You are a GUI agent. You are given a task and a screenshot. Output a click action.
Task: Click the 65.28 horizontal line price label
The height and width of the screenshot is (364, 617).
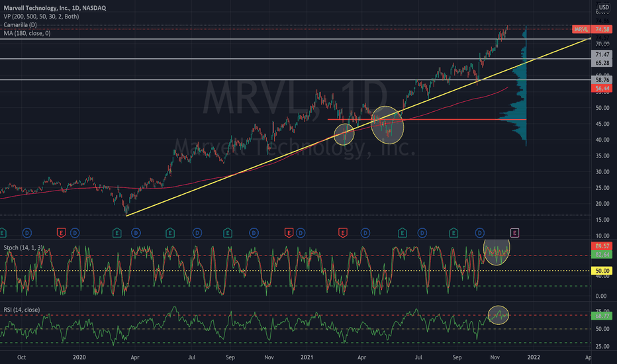[602, 63]
